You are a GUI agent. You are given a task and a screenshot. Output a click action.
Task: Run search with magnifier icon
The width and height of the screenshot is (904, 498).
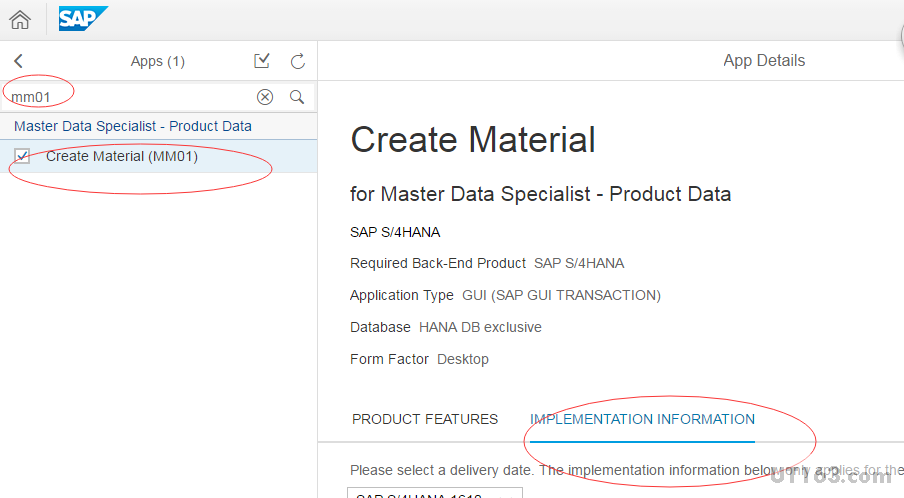[x=297, y=97]
